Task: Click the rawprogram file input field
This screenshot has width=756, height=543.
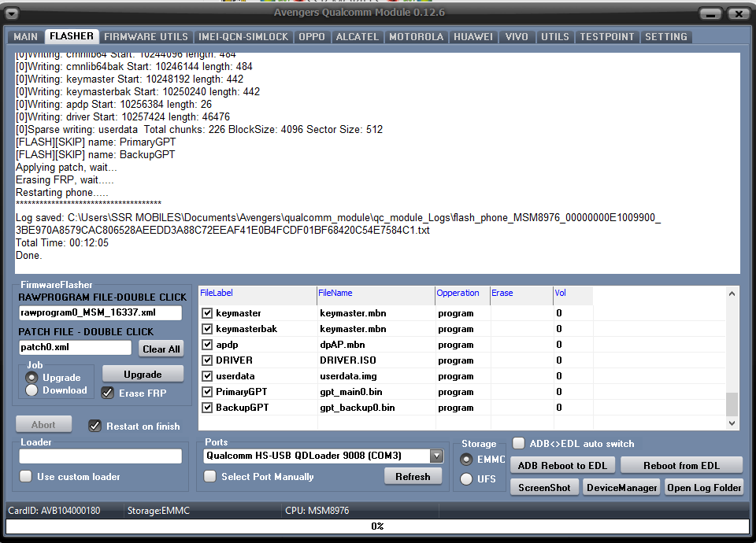Action: [100, 312]
